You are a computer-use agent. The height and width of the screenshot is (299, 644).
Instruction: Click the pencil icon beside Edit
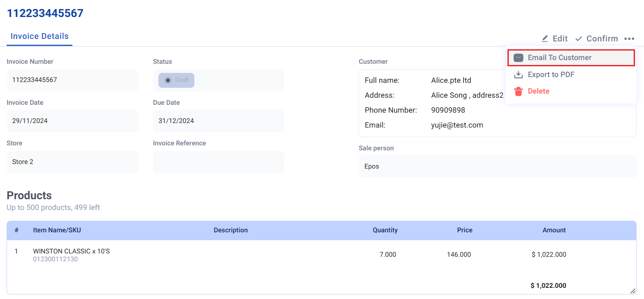545,38
